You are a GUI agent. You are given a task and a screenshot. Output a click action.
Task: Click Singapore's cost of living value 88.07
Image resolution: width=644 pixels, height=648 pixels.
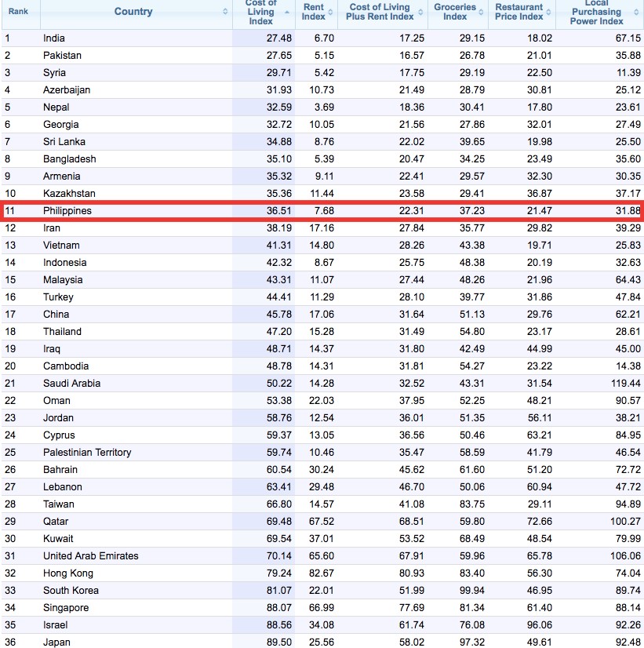coord(279,608)
